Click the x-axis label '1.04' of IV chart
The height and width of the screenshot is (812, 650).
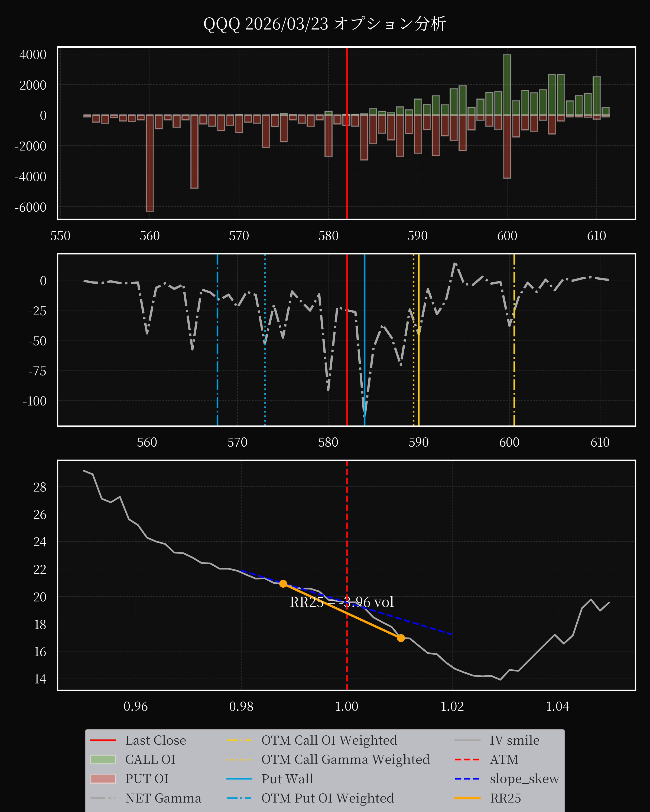point(558,706)
